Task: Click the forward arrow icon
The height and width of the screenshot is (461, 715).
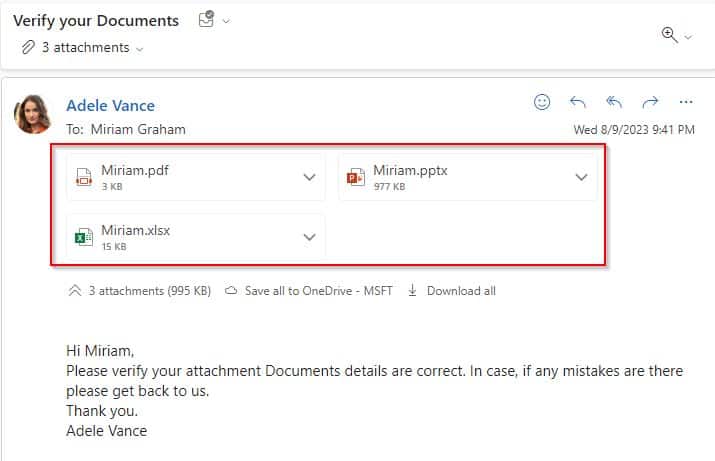Action: (x=650, y=102)
